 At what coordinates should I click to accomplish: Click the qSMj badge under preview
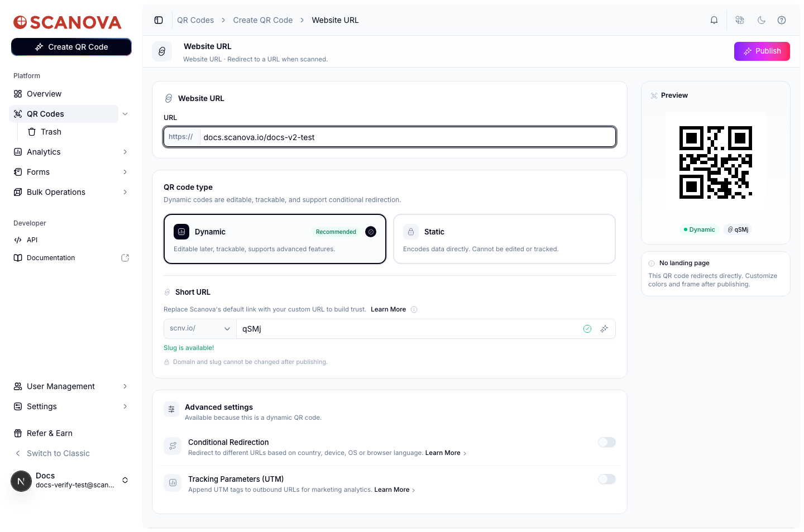738,229
